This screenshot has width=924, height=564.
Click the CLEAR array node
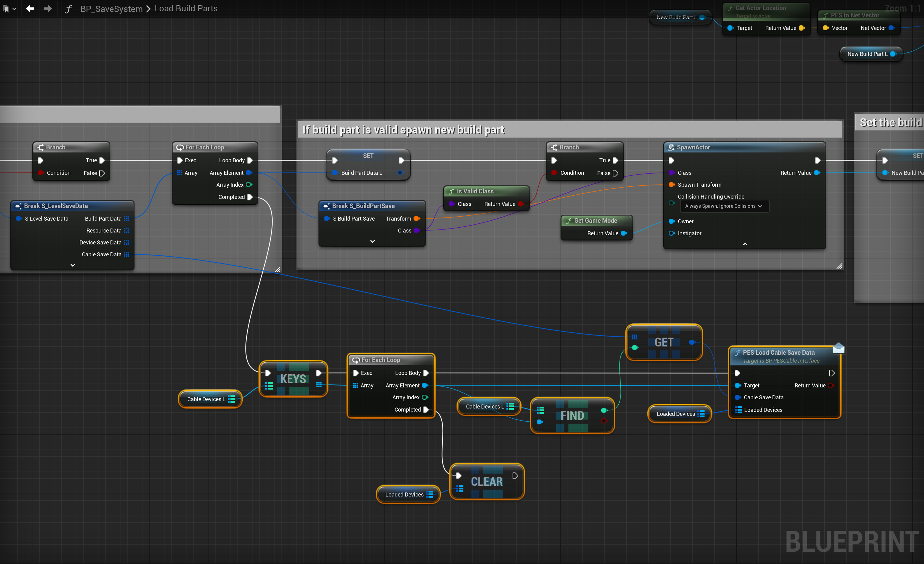pos(486,482)
